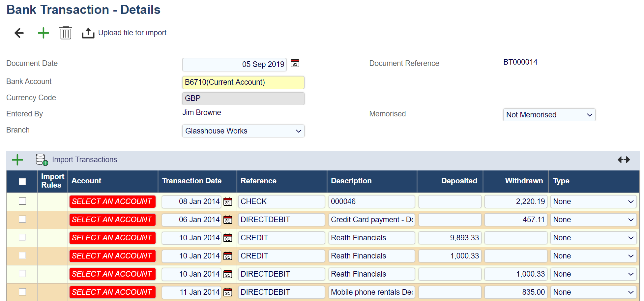Click the Withdrawn column header
The height and width of the screenshot is (301, 644).
pos(523,181)
